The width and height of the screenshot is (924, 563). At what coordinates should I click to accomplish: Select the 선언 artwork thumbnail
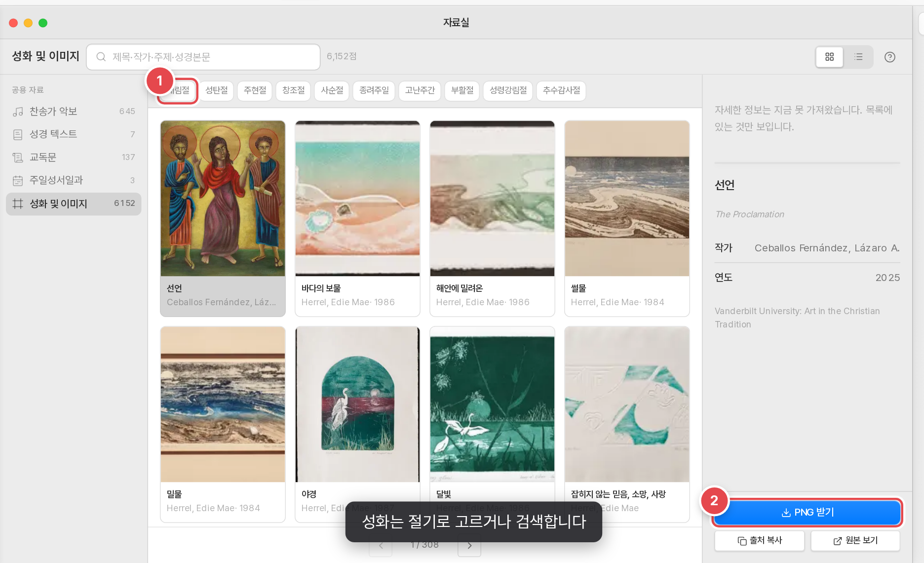click(223, 199)
